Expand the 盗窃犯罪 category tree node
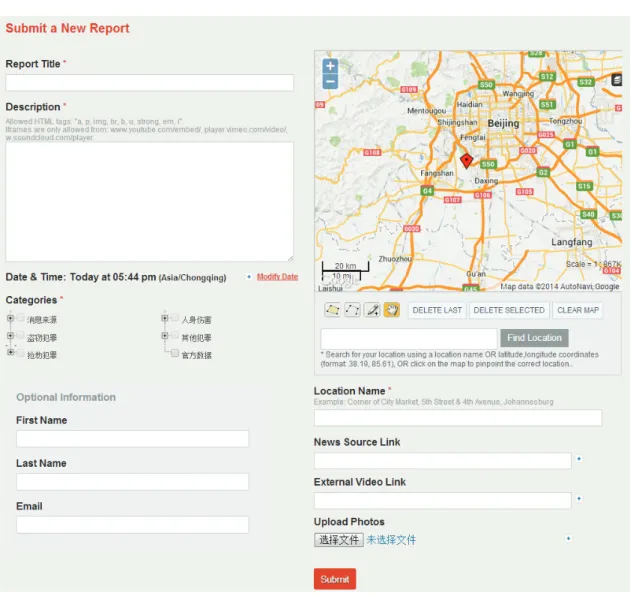 (x=10, y=335)
